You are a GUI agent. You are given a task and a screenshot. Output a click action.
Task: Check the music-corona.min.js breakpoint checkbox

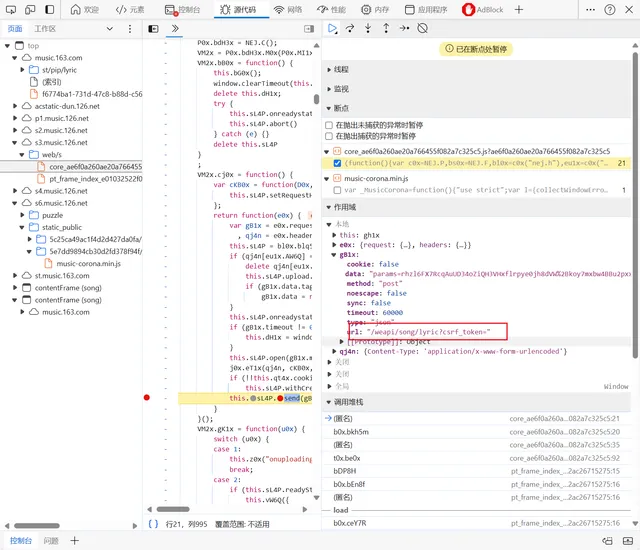coord(337,190)
